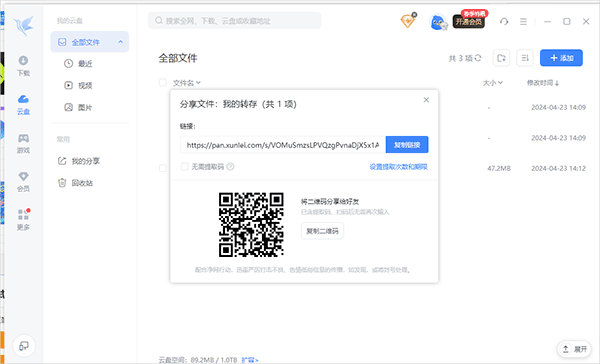Open the 更多 more apps icon
Image resolution: width=600 pixels, height=364 pixels.
coord(23,219)
